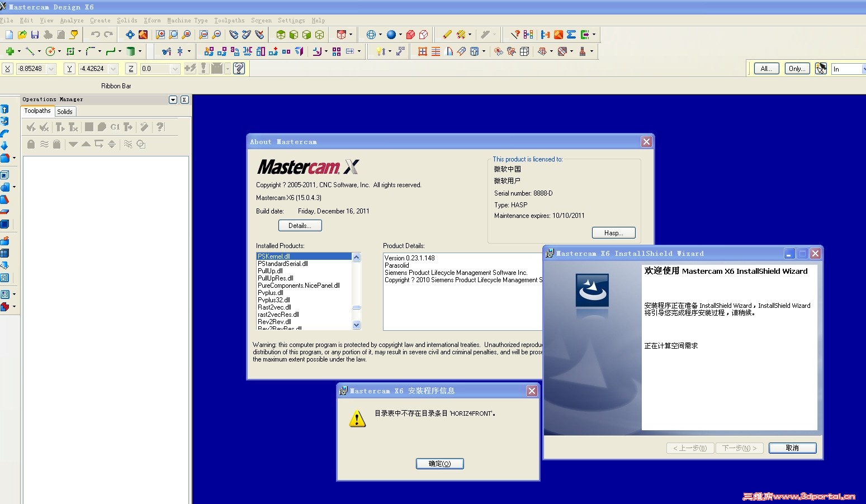Open the File menu
The width and height of the screenshot is (866, 504).
tap(7, 21)
